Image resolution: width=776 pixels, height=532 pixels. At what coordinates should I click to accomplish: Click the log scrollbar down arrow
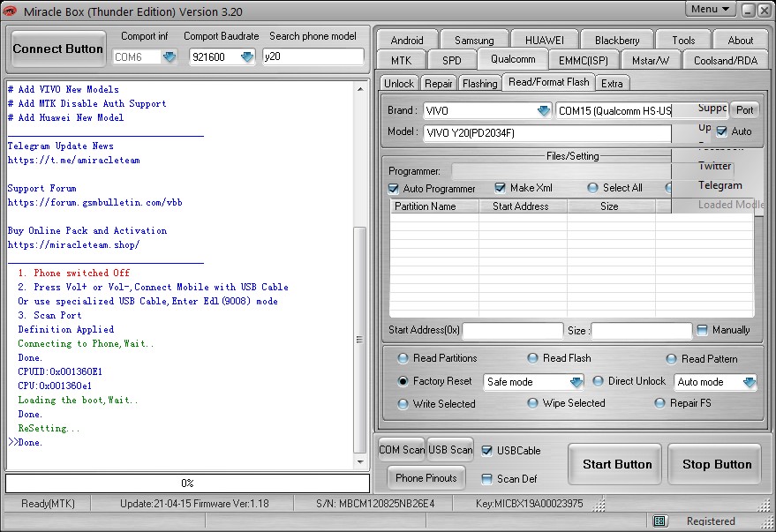tap(360, 461)
